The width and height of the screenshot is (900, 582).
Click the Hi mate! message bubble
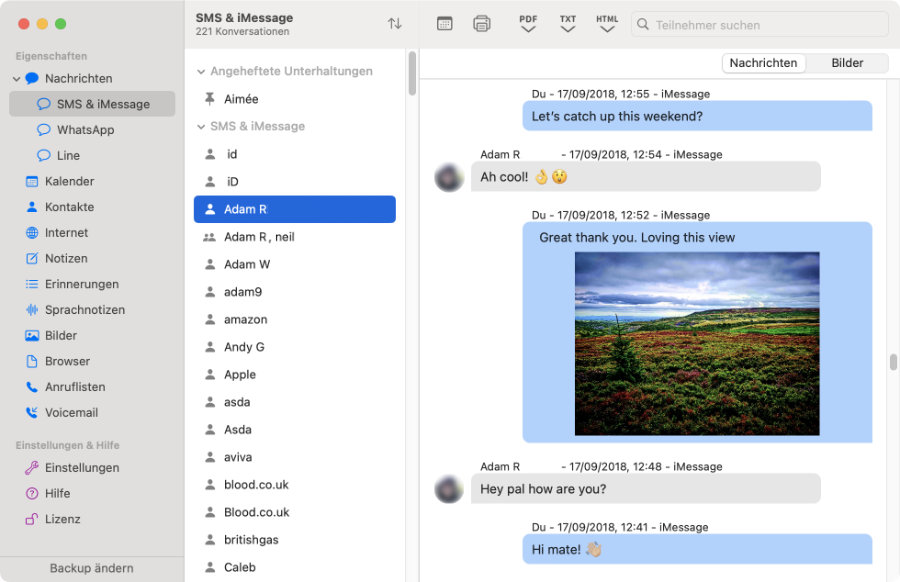697,549
